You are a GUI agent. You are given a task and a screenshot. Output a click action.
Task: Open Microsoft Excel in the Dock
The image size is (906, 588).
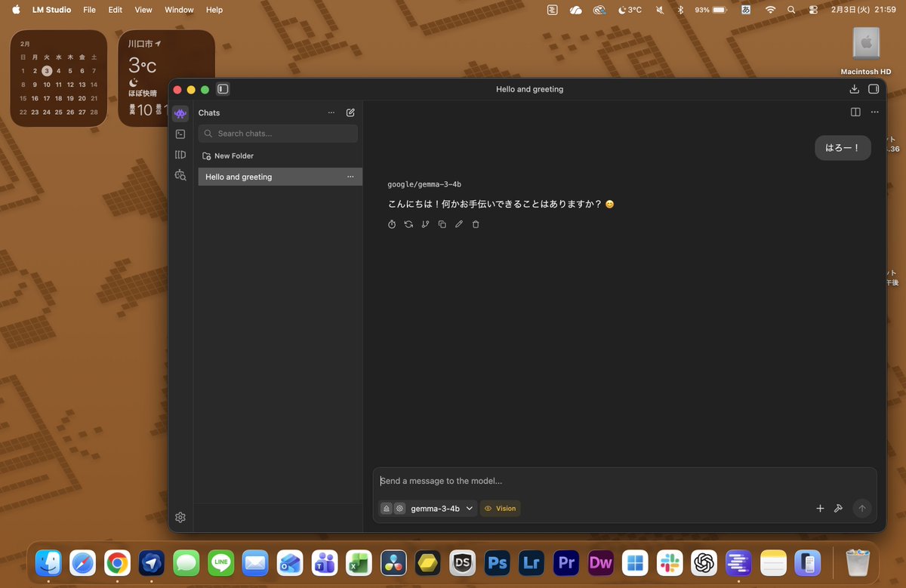pyautogui.click(x=359, y=562)
